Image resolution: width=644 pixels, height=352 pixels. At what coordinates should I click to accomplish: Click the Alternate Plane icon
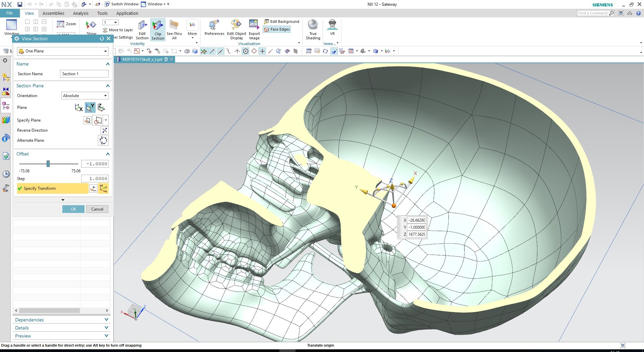coord(103,140)
